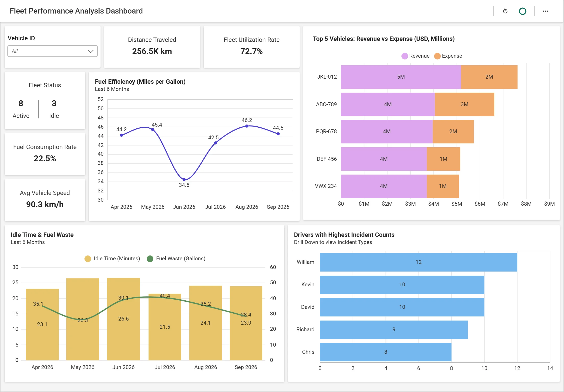The image size is (564, 392).
Task: Click the Fleet Utilization Rate 72.7% value
Action: tap(252, 52)
